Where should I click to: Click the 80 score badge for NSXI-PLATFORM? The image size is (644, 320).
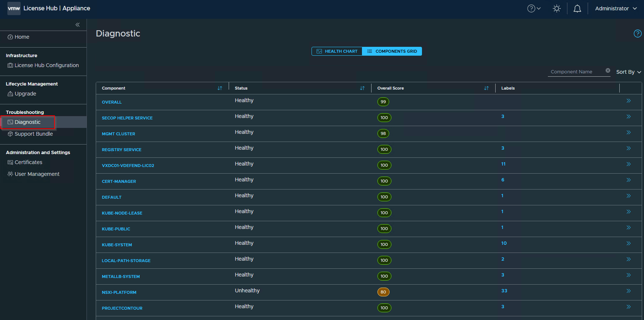point(383,292)
